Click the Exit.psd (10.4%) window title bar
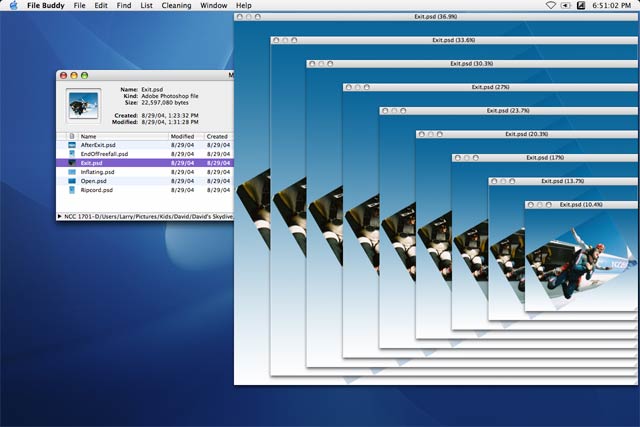The height and width of the screenshot is (427, 640). (581, 205)
